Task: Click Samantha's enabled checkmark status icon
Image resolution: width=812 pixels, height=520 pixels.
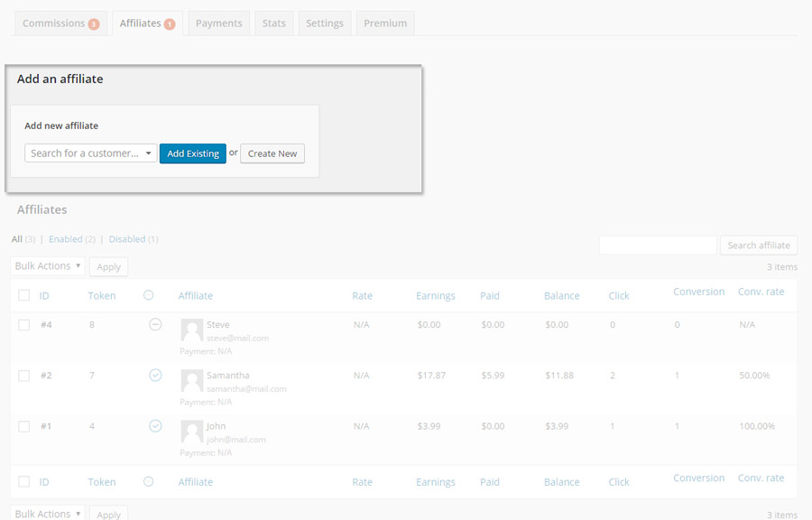Action: tap(155, 375)
